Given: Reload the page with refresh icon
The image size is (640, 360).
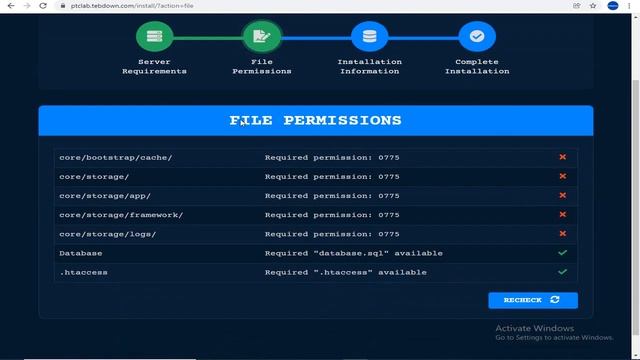Looking at the screenshot, I should point(43,6).
